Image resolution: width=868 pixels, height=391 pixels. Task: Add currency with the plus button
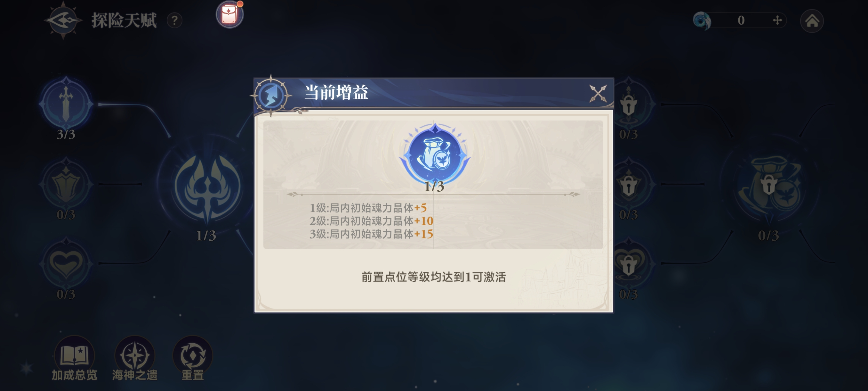777,20
